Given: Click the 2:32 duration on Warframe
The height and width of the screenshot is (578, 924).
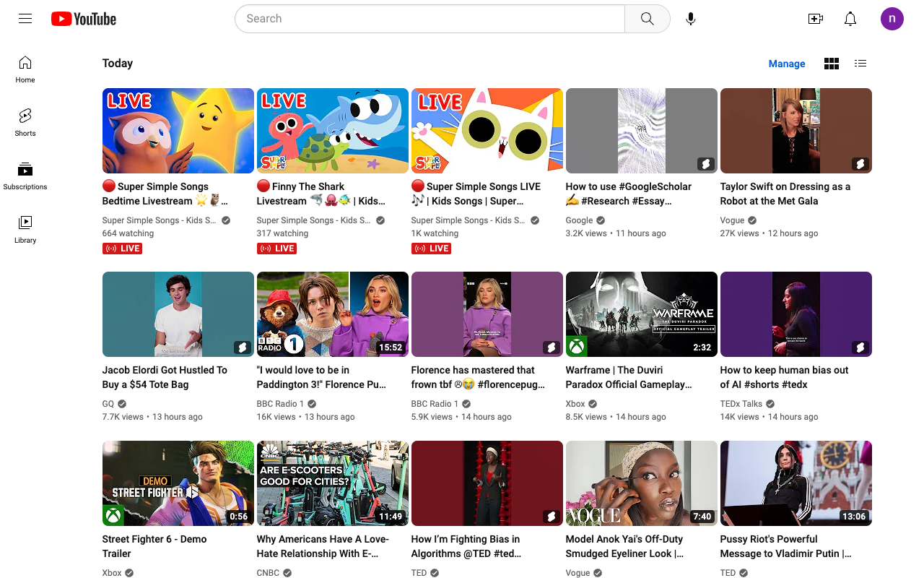Looking at the screenshot, I should pyautogui.click(x=702, y=348).
